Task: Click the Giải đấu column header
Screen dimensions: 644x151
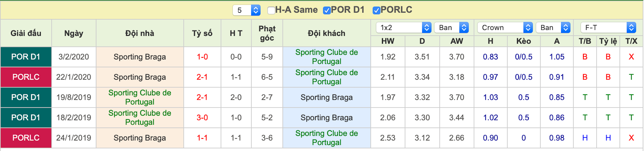Action: coord(26,33)
